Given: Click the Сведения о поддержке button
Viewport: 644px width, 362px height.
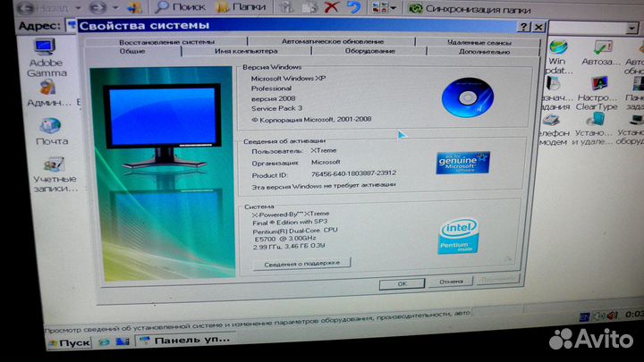Looking at the screenshot, I should (x=302, y=264).
